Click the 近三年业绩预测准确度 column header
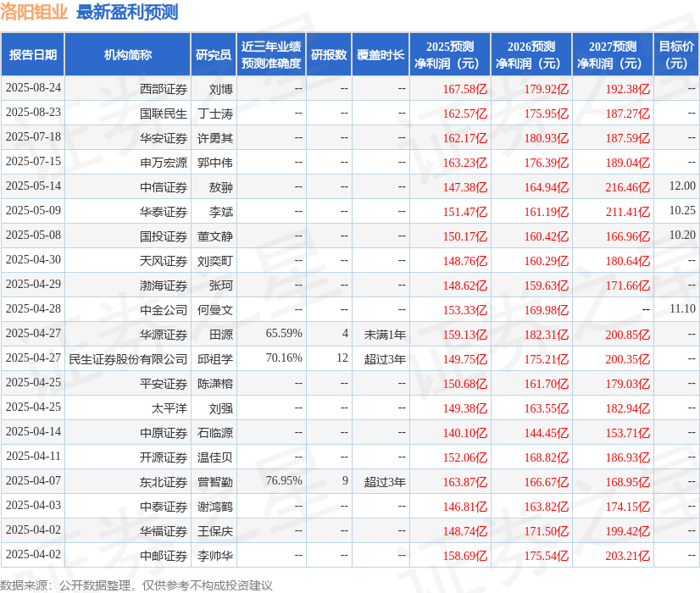This screenshot has height=593, width=700. [x=271, y=54]
